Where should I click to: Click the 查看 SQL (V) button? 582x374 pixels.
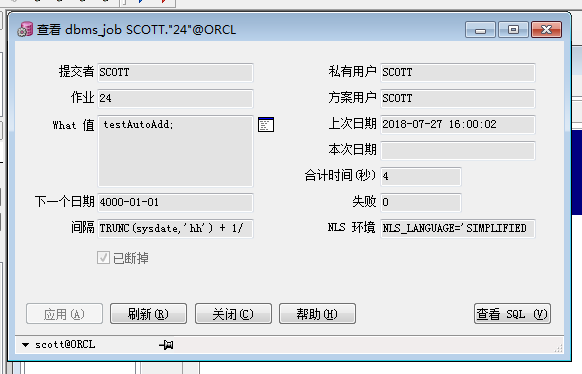tap(512, 314)
